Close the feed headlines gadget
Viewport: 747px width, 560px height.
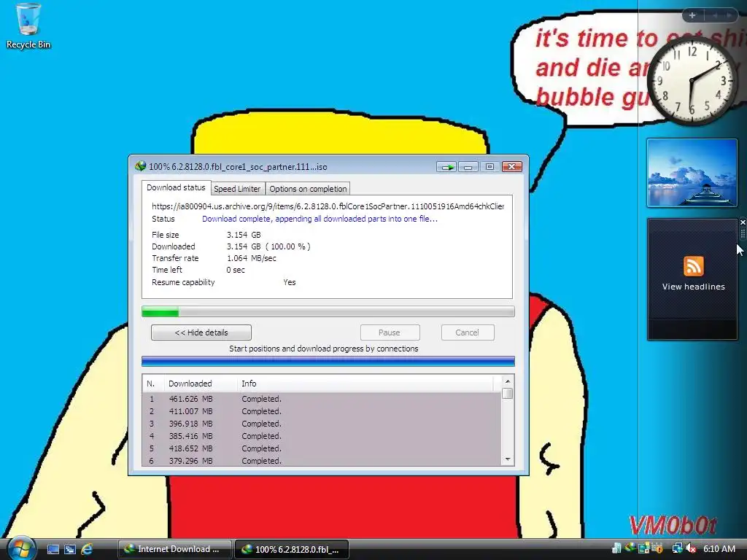pyautogui.click(x=742, y=222)
